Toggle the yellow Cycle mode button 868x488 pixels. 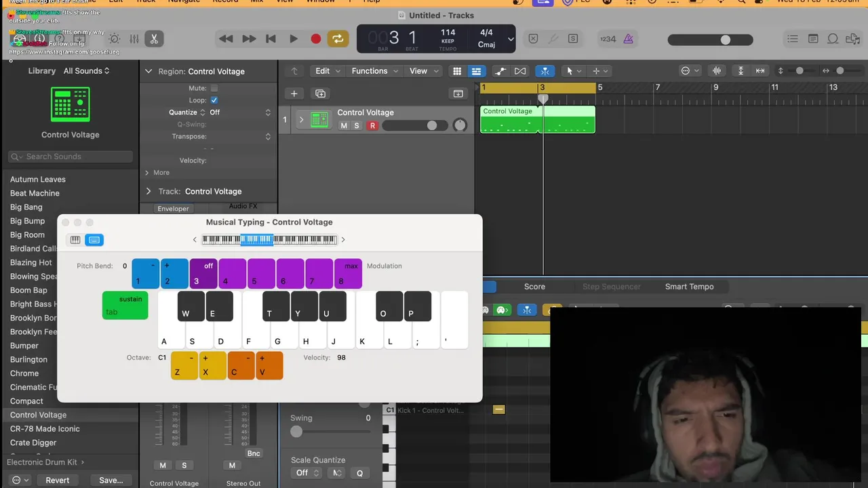click(338, 39)
